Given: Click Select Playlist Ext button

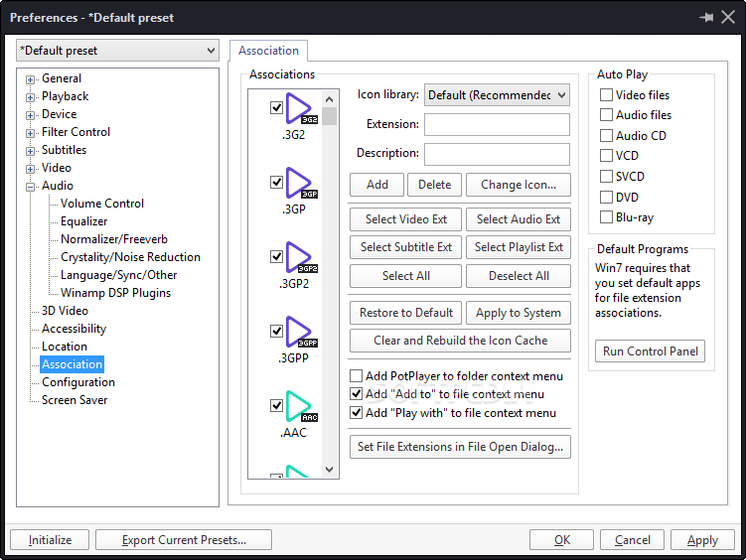Looking at the screenshot, I should 519,247.
